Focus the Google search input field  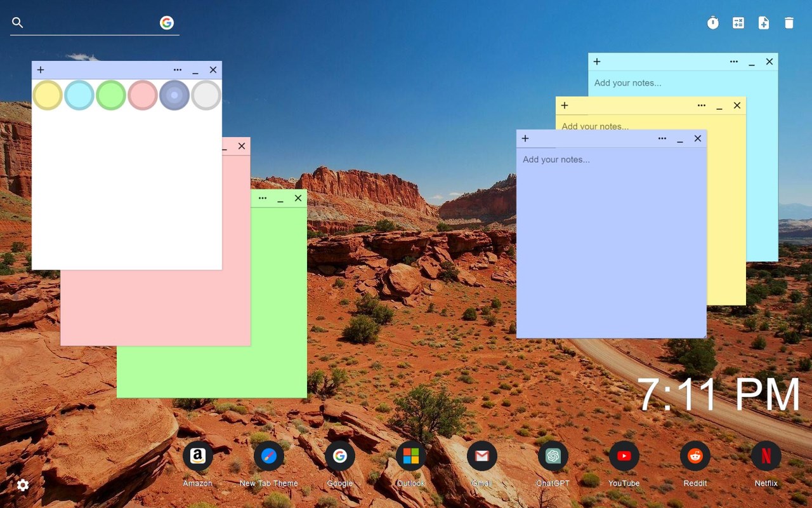pos(91,23)
